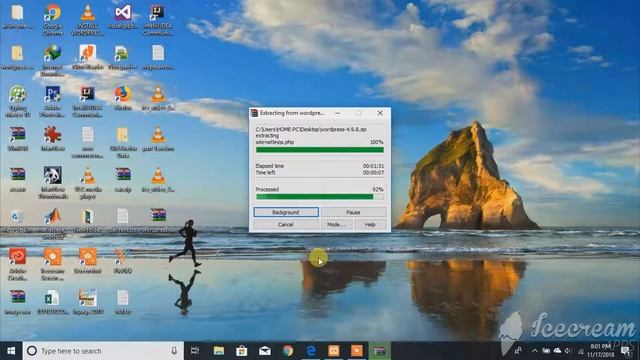Switch to Chrome on the taskbar
Screen dimensions: 640x360
coord(288,351)
